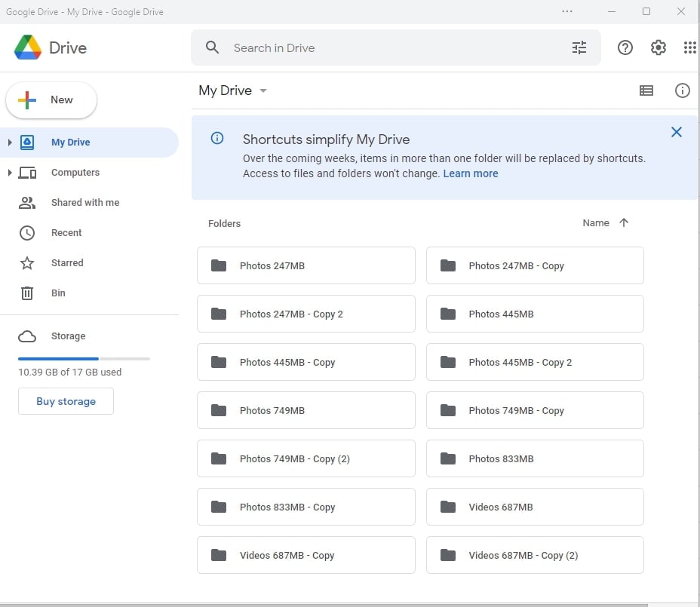Click the Google Drive logo
Viewport: 700px width, 607px height.
(28, 48)
